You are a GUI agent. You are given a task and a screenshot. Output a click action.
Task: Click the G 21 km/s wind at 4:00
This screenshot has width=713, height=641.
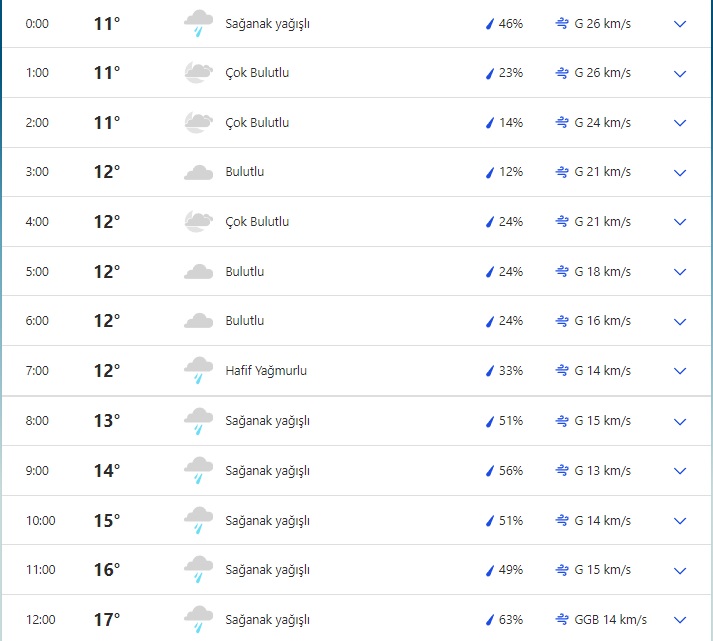click(602, 222)
